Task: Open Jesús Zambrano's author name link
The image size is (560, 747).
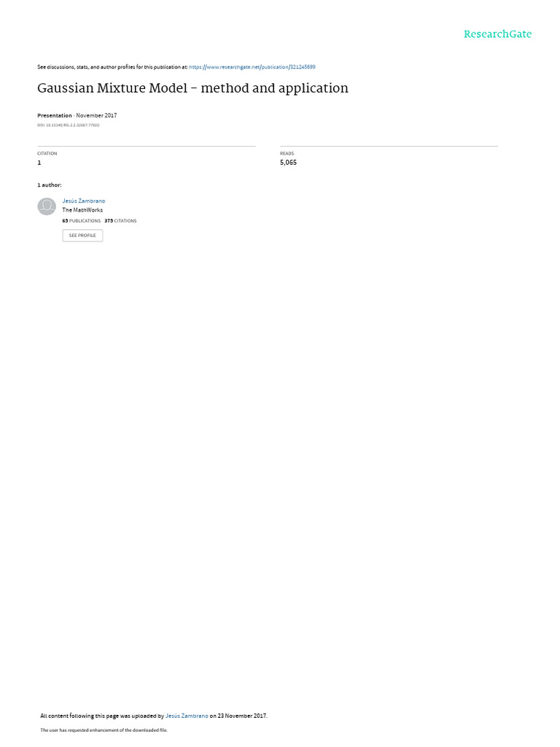Action: point(84,201)
